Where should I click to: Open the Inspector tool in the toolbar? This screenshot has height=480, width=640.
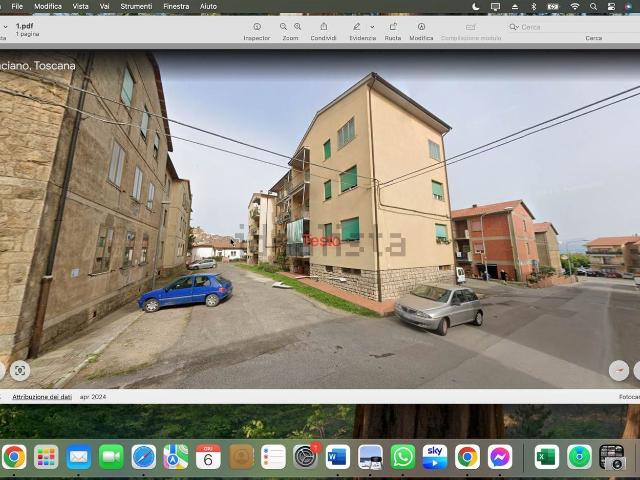tap(257, 27)
